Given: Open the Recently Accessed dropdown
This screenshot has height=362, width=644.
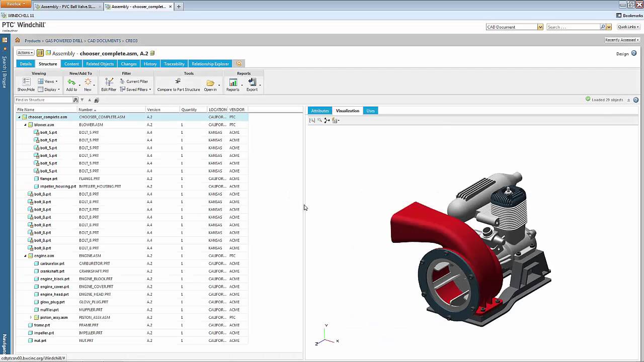Looking at the screenshot, I should 622,40.
